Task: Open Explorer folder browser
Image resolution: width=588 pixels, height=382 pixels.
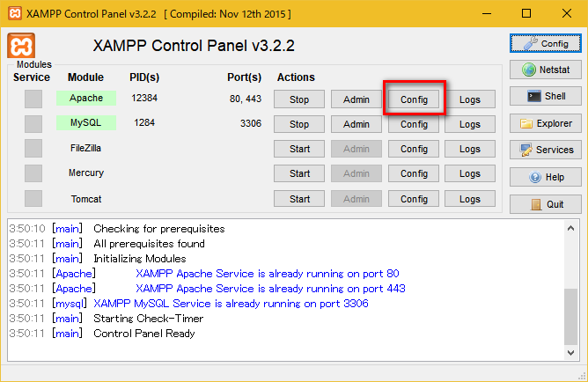Action: point(546,123)
